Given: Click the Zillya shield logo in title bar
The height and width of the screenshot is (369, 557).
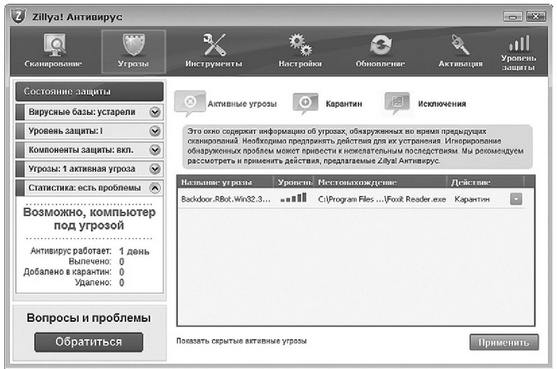Looking at the screenshot, I should (x=18, y=16).
